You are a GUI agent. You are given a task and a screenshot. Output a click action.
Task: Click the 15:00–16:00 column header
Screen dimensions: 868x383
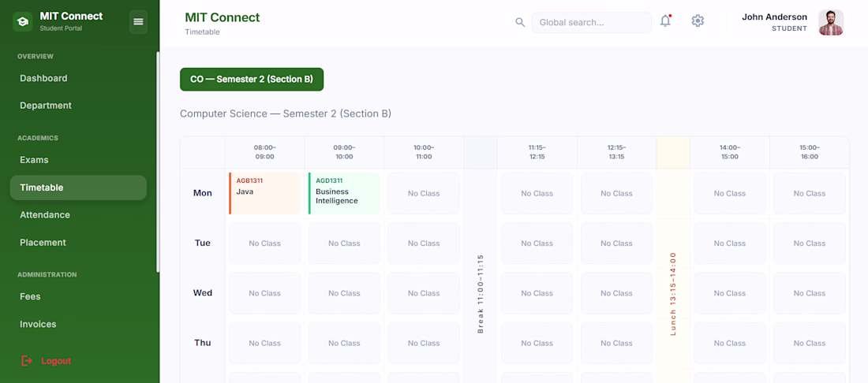pyautogui.click(x=810, y=152)
